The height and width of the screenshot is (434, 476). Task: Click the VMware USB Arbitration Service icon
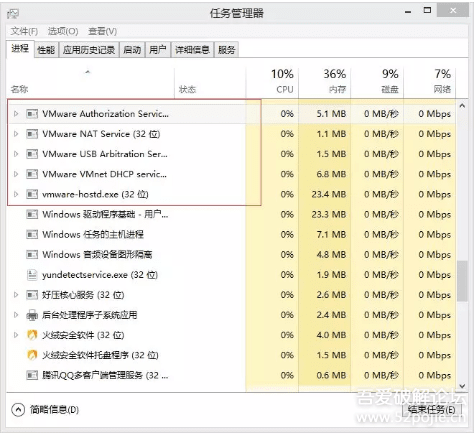coord(32,154)
